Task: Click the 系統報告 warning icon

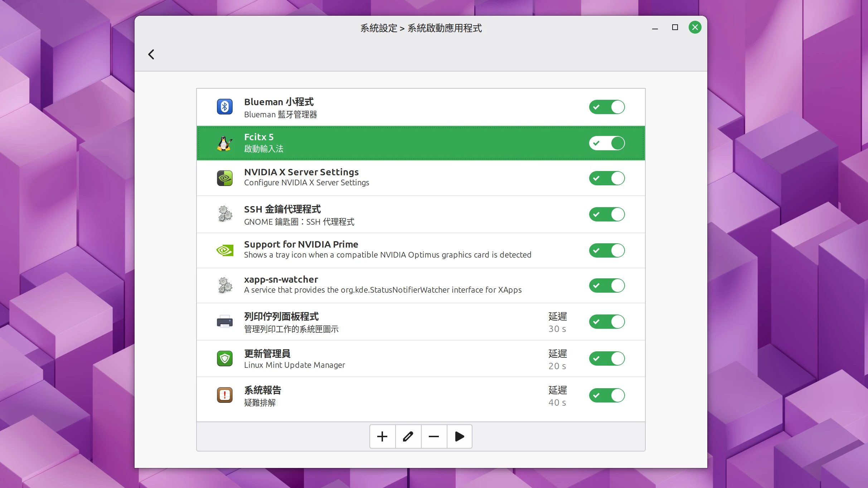Action: coord(224,395)
